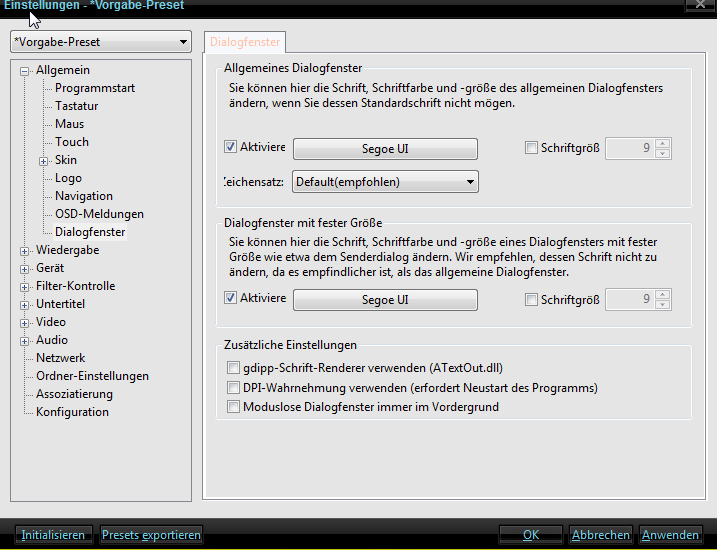
Task: Expand the Skin subtree node
Action: click(x=43, y=160)
